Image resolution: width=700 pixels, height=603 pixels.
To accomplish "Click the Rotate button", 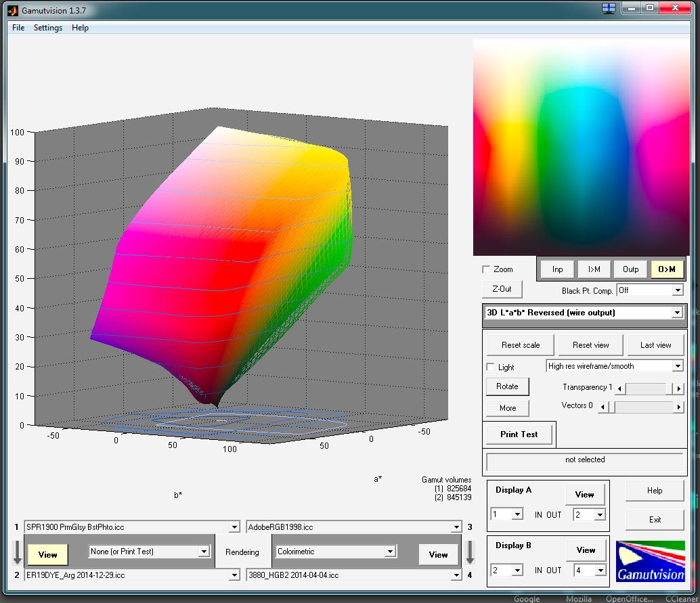I will click(507, 386).
